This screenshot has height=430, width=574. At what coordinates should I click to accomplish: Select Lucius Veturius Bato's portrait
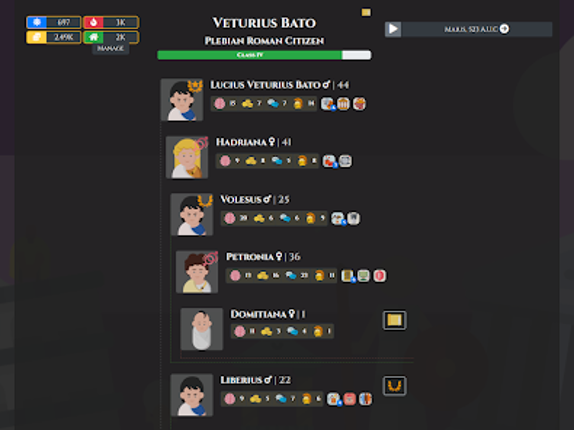tap(182, 100)
